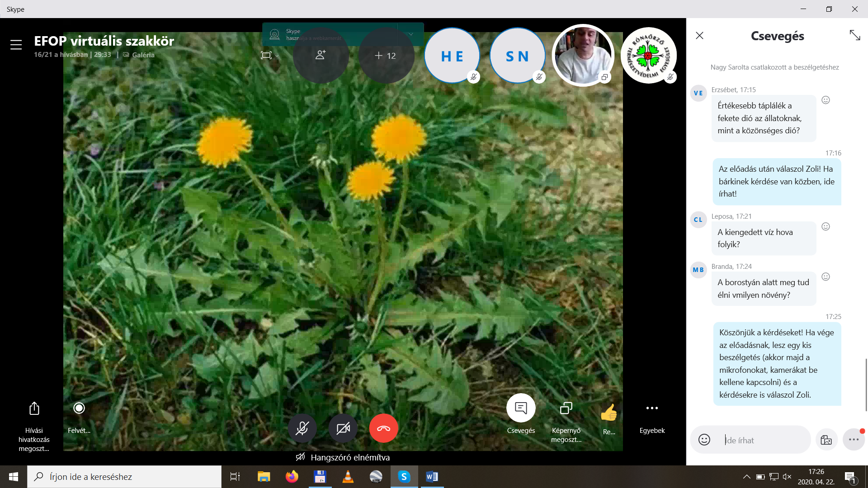Open the emoji picker in chat input
Screen dimensions: 868x488
[x=704, y=440]
